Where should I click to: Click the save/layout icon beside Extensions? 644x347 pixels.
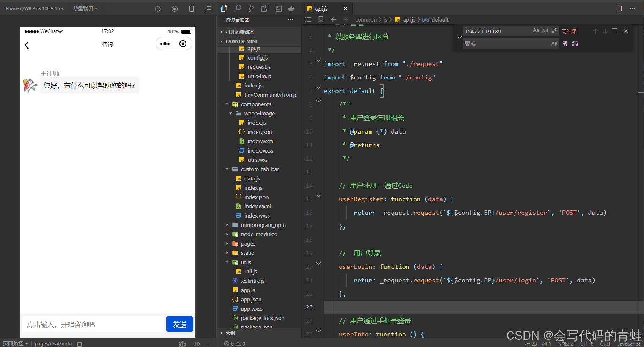(x=278, y=8)
